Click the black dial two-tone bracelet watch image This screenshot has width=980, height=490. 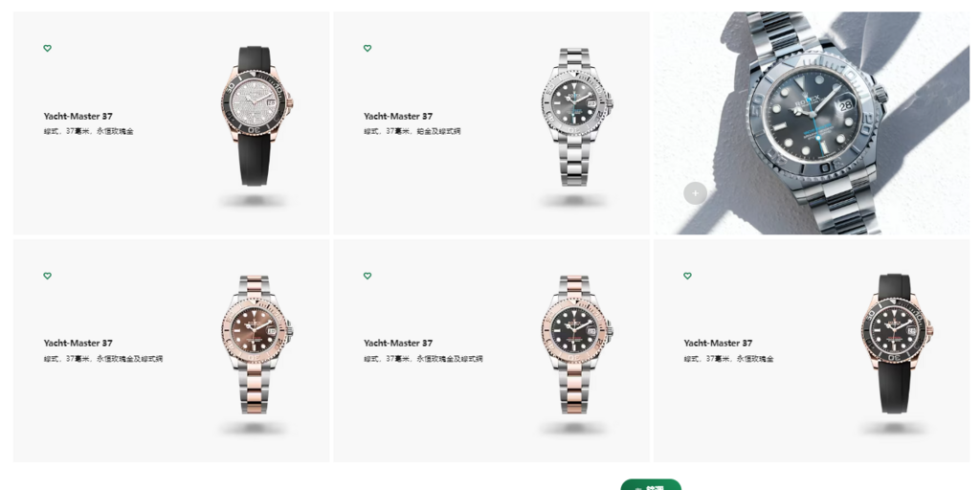(577, 345)
